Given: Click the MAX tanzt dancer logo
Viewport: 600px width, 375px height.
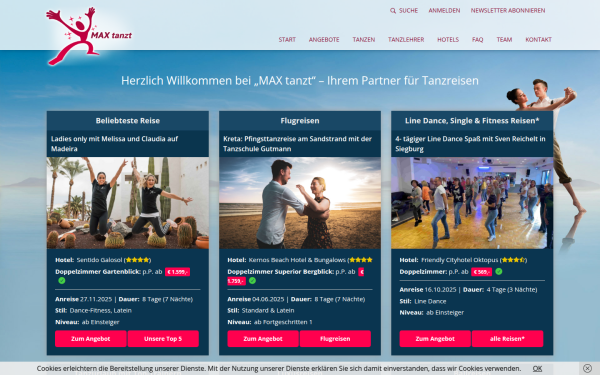Looking at the screenshot, I should (x=88, y=36).
